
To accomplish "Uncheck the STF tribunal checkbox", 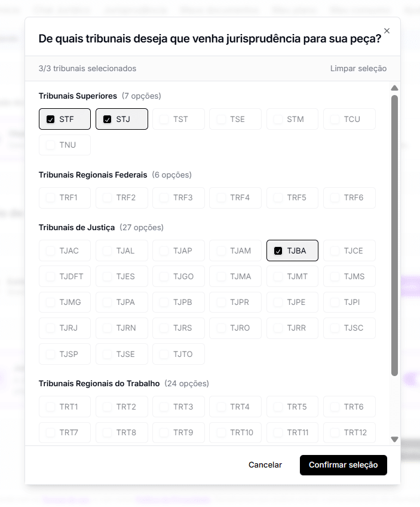I will click(x=50, y=119).
